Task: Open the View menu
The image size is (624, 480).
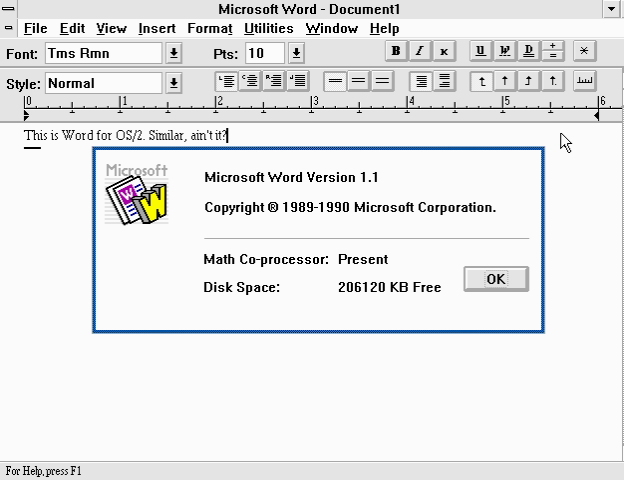Action: click(111, 29)
